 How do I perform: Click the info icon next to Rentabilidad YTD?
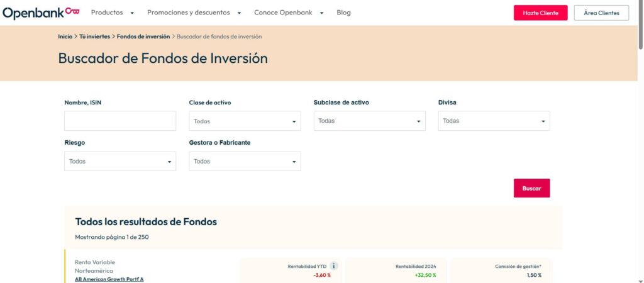pos(333,266)
